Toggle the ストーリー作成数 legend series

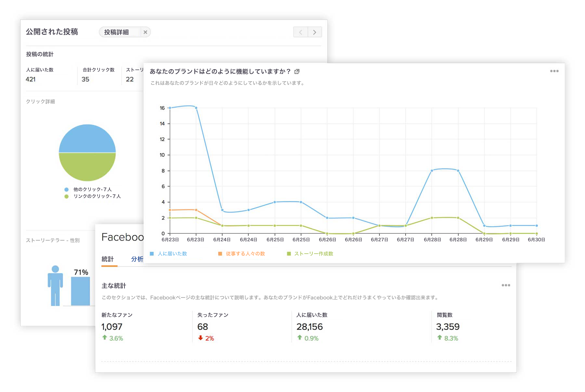click(310, 254)
